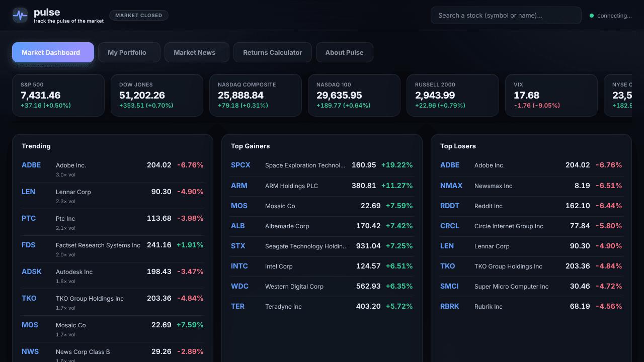Image resolution: width=644 pixels, height=362 pixels.
Task: Click PTC ticker symbol in Trending
Action: point(29,218)
